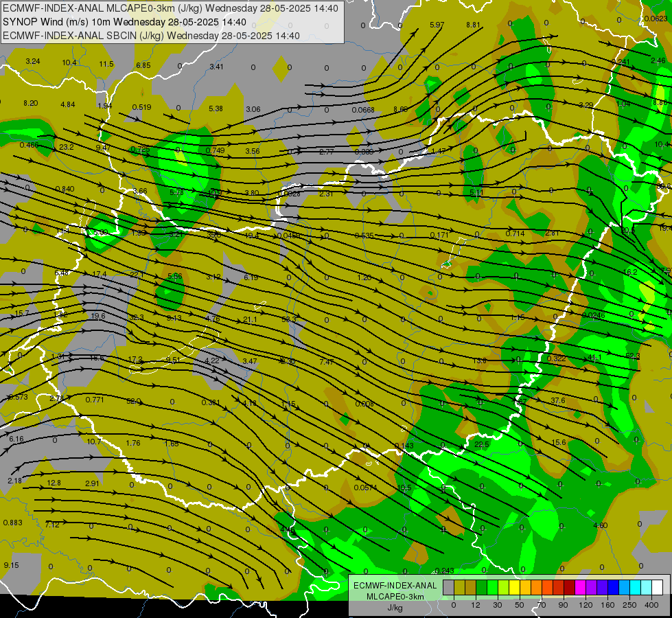Click the map value '0.0623'

(656, 19)
